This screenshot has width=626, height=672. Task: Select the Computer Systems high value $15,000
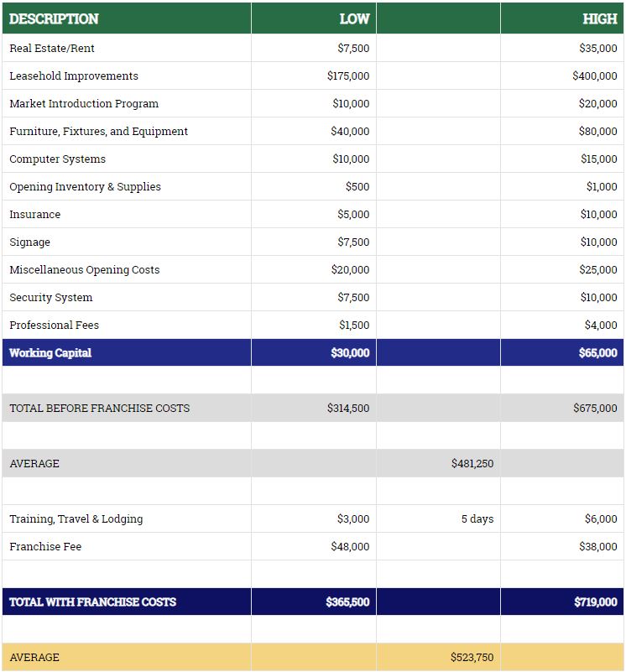pyautogui.click(x=597, y=159)
